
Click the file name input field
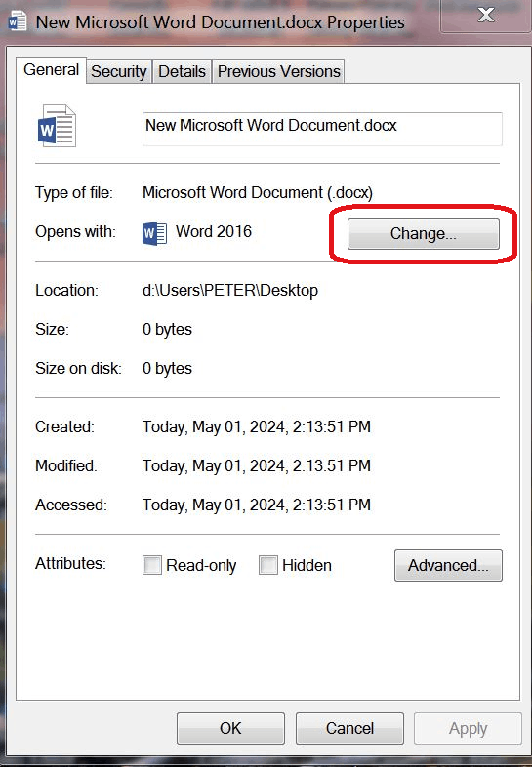click(322, 129)
